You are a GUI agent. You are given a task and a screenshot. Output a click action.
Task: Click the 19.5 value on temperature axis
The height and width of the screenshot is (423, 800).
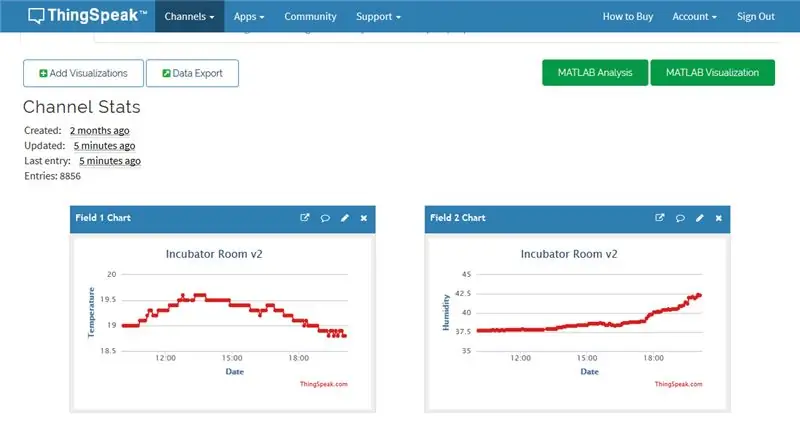[x=108, y=300]
